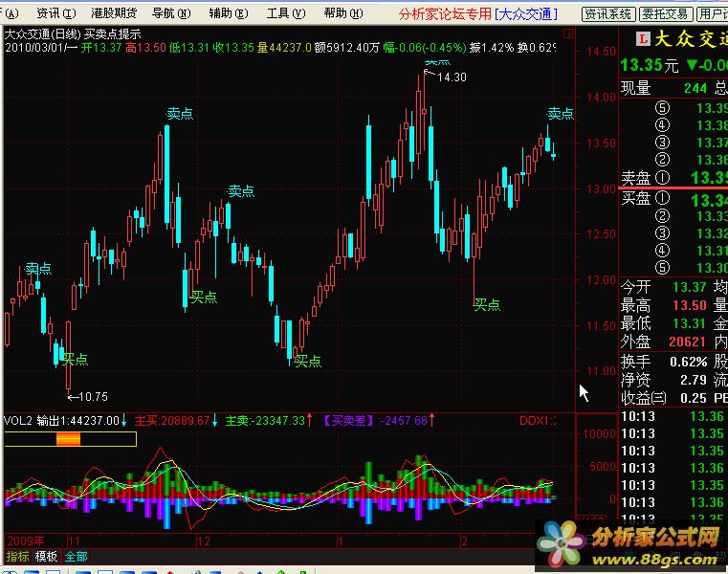Click buy level ⑤ circled number
The image size is (728, 574).
coord(662,268)
